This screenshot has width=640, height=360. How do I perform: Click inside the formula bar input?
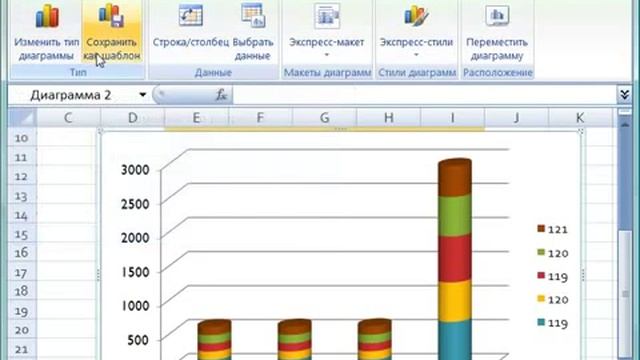tap(424, 95)
